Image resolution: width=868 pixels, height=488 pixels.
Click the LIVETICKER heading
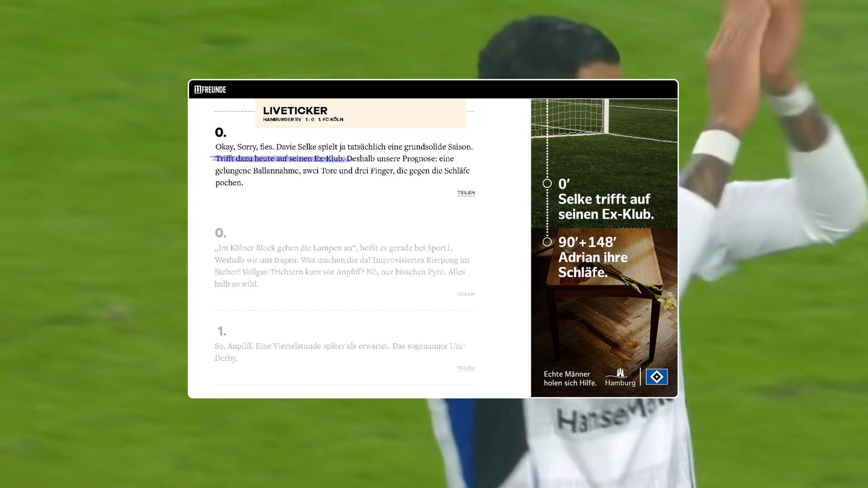(x=295, y=111)
